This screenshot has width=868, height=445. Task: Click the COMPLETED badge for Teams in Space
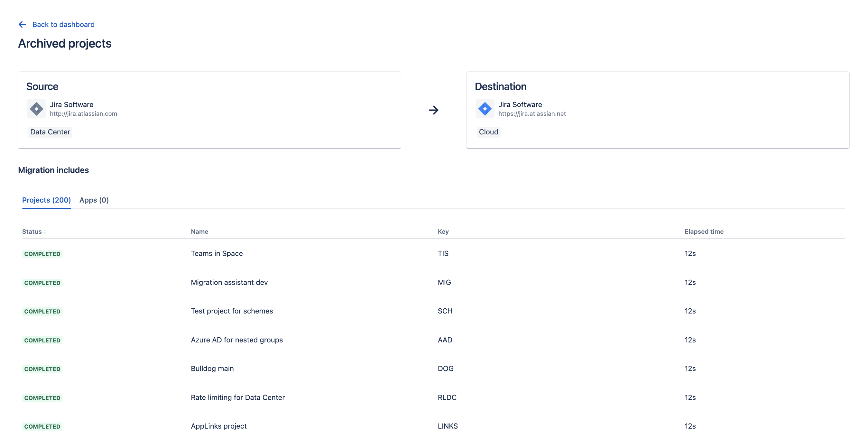coord(42,254)
